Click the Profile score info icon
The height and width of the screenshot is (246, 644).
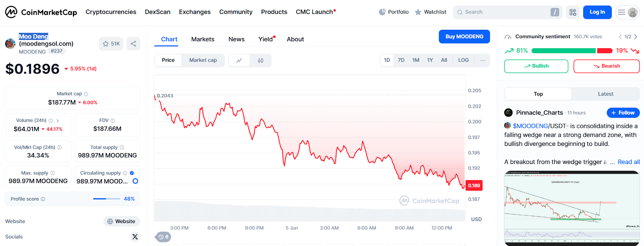coord(43,199)
